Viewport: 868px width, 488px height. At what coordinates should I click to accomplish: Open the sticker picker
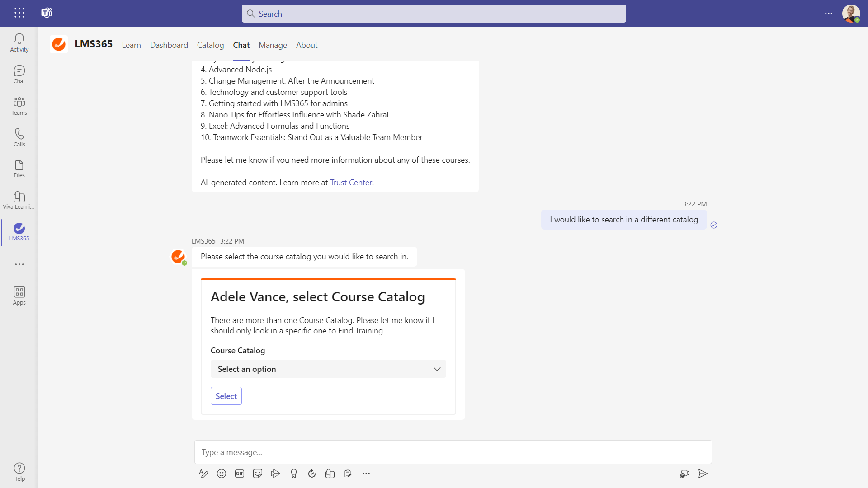pyautogui.click(x=258, y=474)
